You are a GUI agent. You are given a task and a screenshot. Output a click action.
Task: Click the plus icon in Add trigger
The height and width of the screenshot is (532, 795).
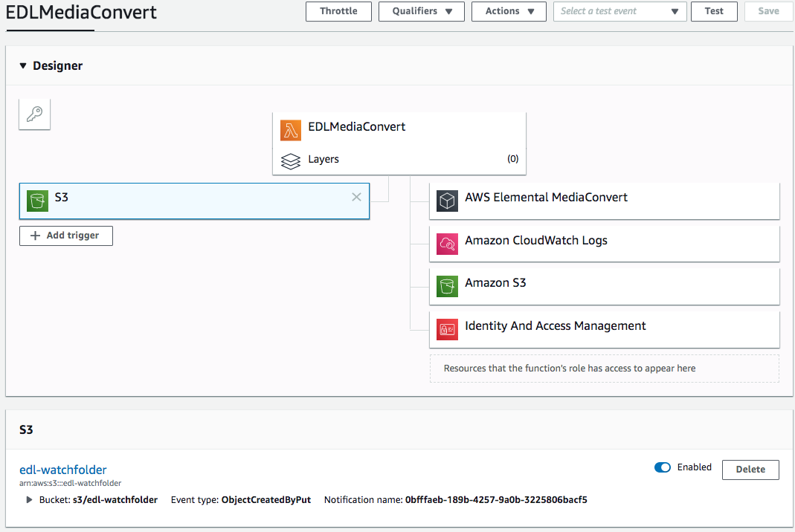point(35,236)
